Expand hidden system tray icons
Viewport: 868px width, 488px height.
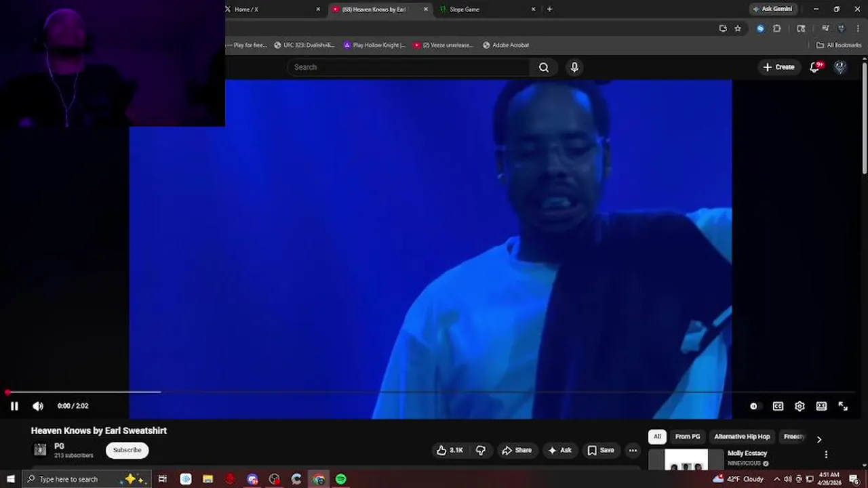pyautogui.click(x=777, y=479)
